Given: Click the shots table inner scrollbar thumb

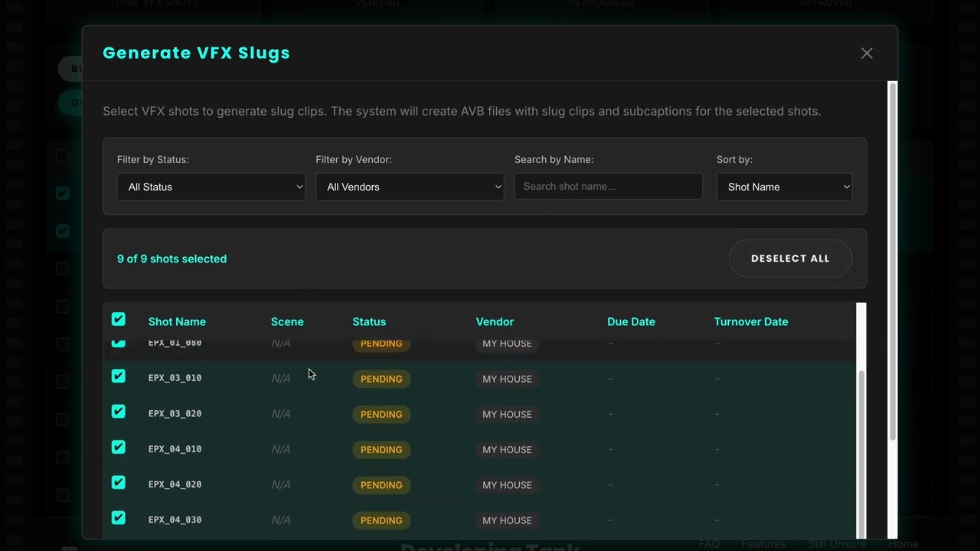Looking at the screenshot, I should tap(861, 455).
